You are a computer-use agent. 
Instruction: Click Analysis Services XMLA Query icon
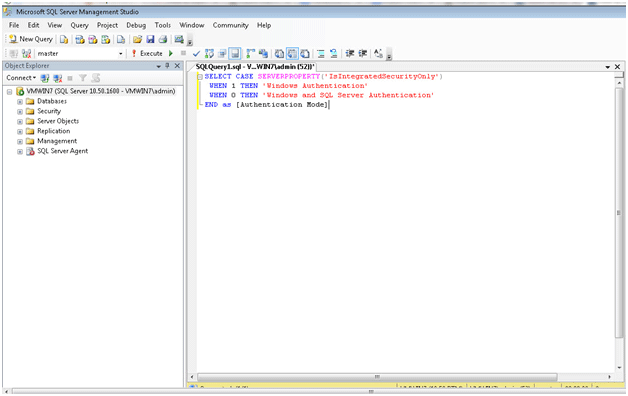click(105, 39)
